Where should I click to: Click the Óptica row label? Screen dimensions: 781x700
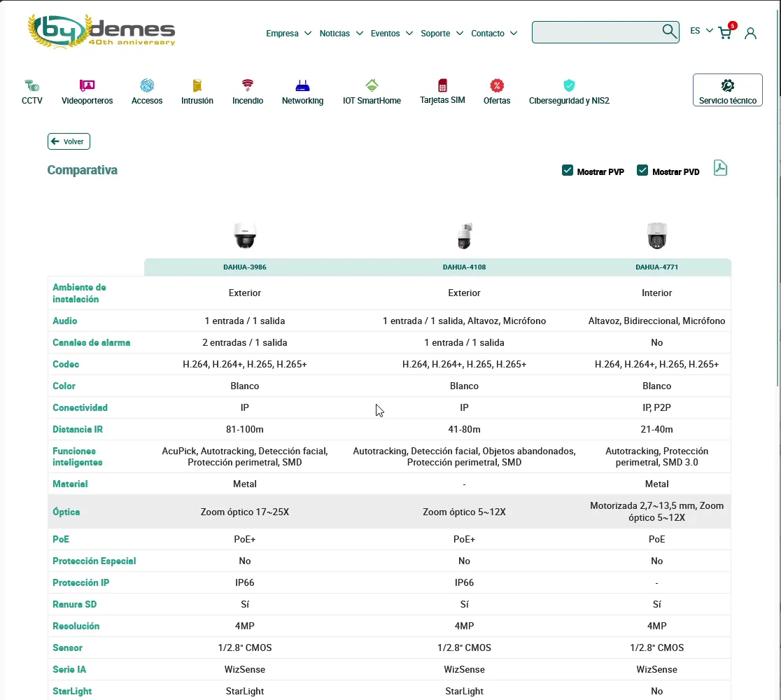coord(66,512)
